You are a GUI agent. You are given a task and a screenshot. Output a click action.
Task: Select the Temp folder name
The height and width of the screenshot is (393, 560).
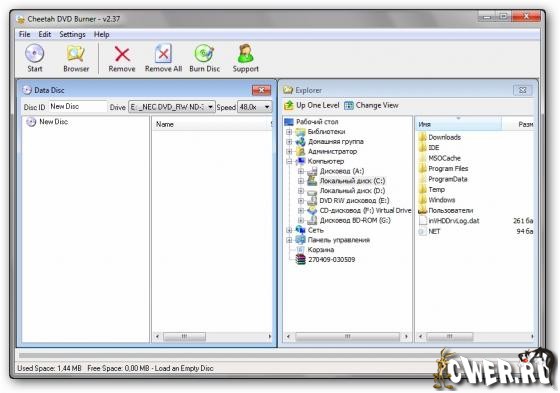[436, 189]
